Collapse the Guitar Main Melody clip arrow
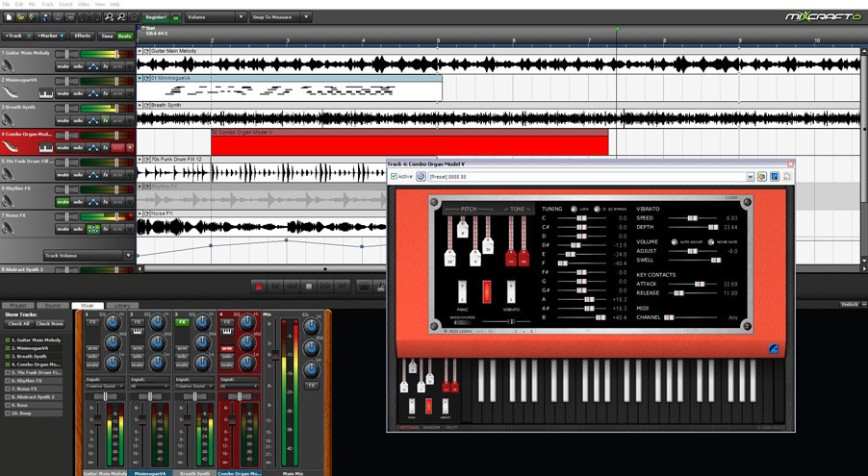The width and height of the screenshot is (868, 476). pyautogui.click(x=140, y=51)
